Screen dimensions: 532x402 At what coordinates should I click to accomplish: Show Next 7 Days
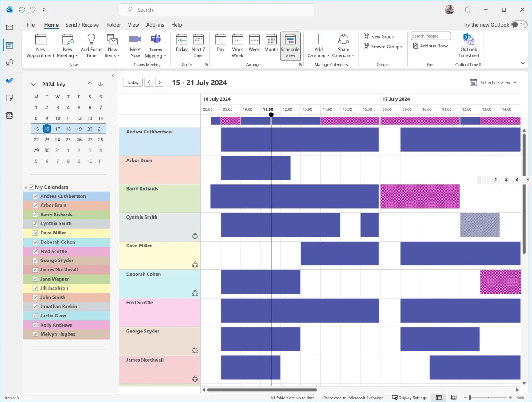(198, 46)
